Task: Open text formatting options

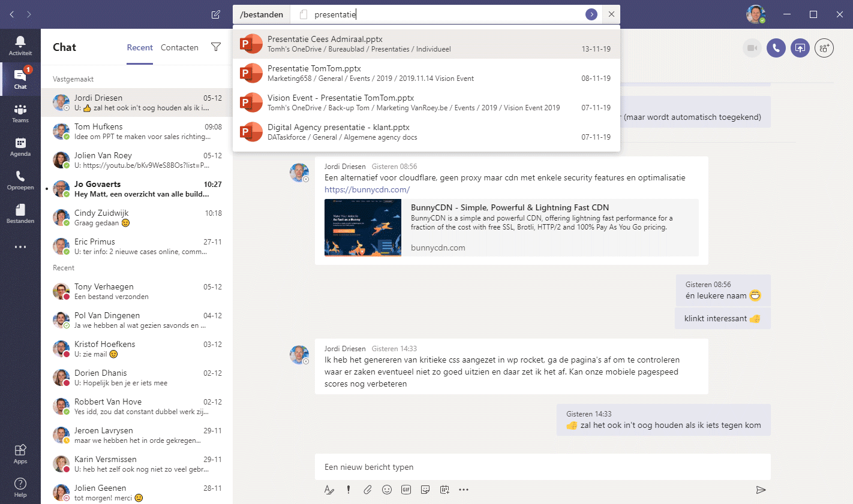Action: 329,490
